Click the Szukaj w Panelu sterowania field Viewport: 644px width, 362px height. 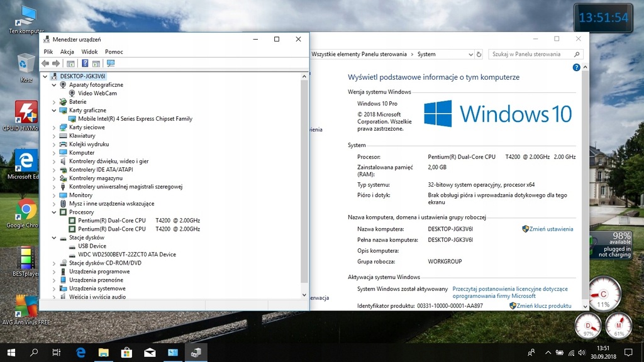pos(536,54)
